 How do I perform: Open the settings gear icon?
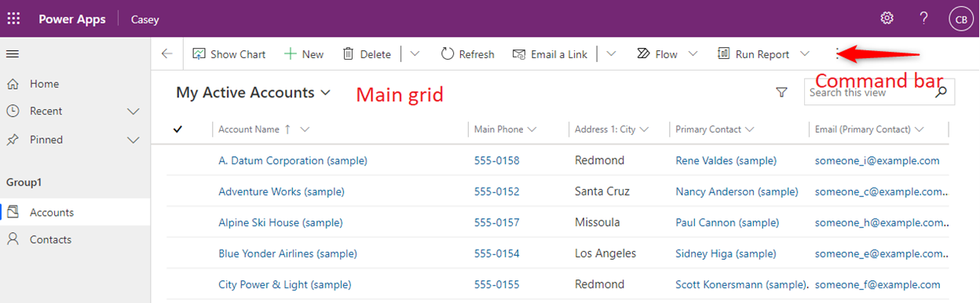887,18
